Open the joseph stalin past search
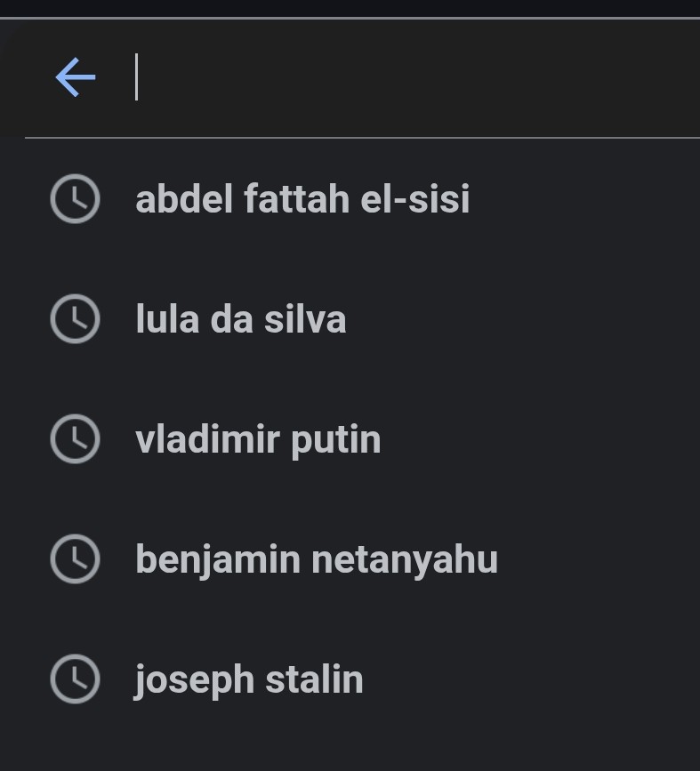This screenshot has height=771, width=700. [350, 679]
